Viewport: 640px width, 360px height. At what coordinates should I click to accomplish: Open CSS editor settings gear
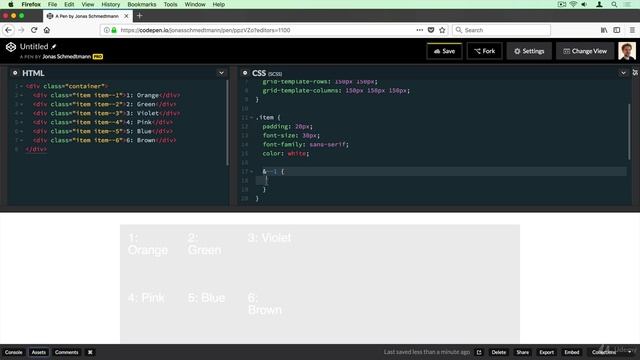tap(245, 73)
